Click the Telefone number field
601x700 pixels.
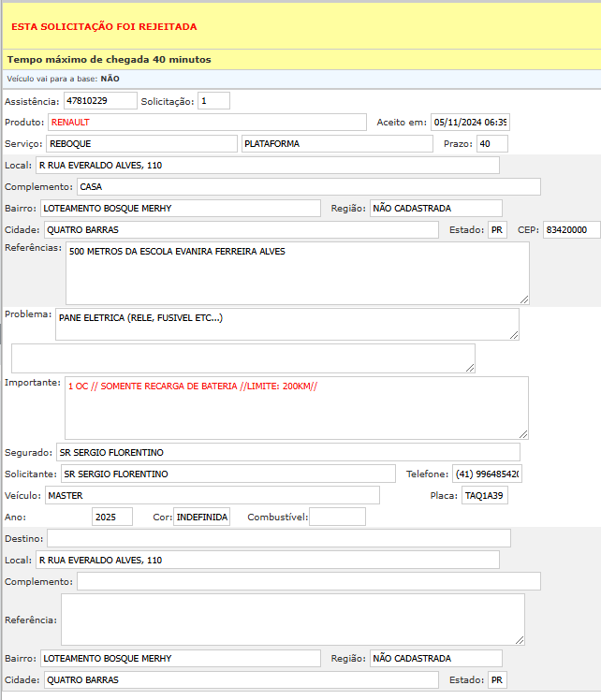tap(487, 474)
